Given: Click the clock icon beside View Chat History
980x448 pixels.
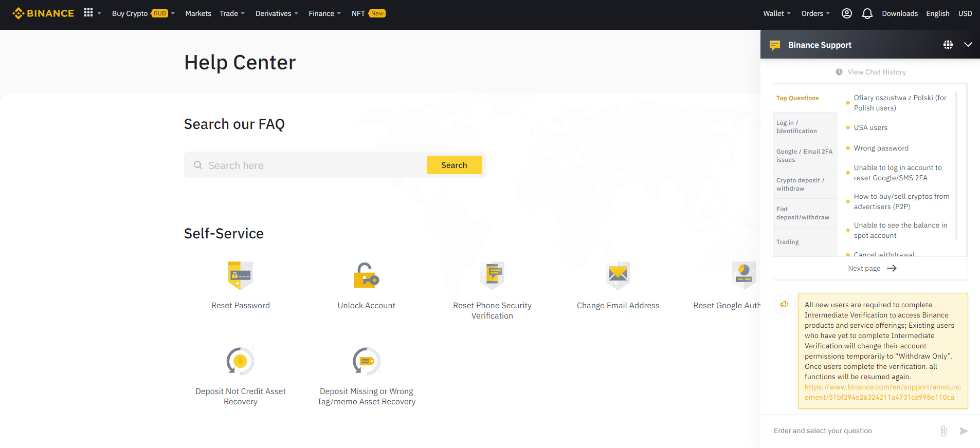Looking at the screenshot, I should click(x=839, y=72).
